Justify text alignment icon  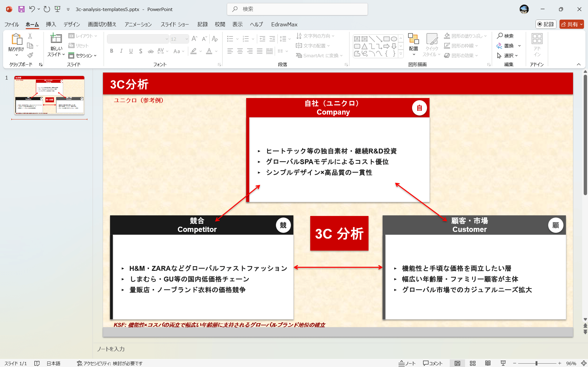tap(260, 51)
